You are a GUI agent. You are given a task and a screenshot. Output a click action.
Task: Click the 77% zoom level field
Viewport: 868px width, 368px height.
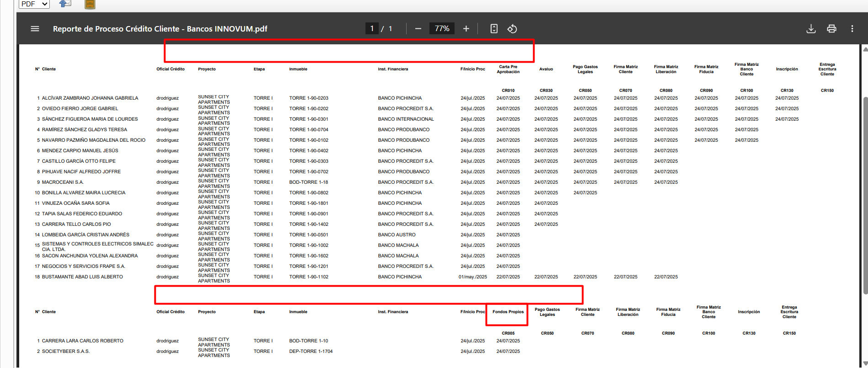442,29
